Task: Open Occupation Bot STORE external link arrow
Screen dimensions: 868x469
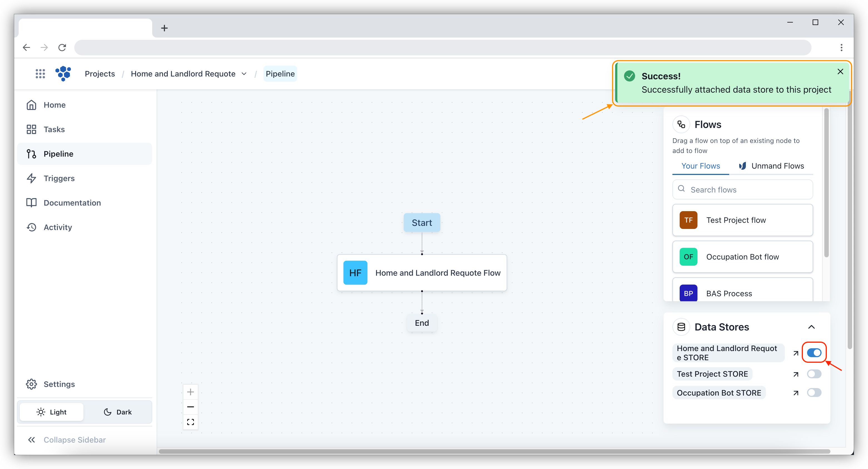Action: tap(796, 393)
